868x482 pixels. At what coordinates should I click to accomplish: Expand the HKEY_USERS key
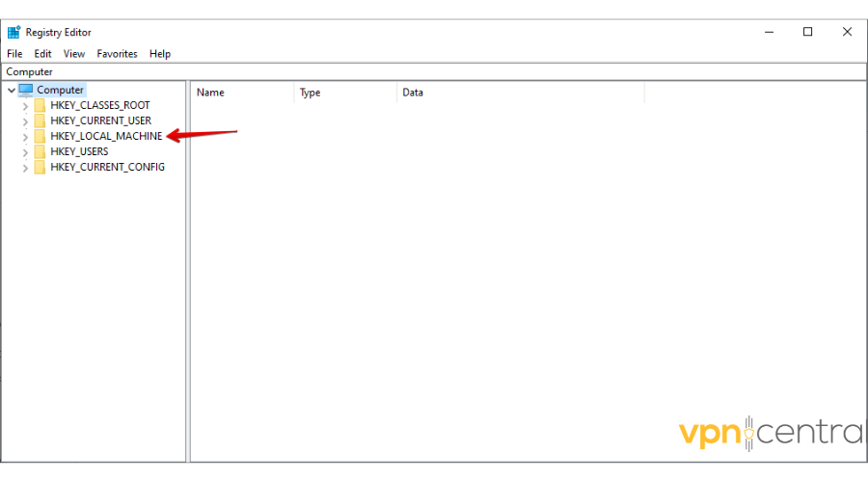[x=25, y=152]
